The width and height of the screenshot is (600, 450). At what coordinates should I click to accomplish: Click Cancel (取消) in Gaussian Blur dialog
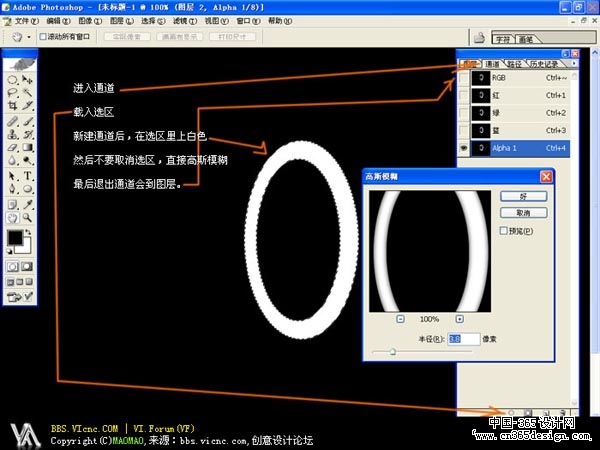point(523,213)
